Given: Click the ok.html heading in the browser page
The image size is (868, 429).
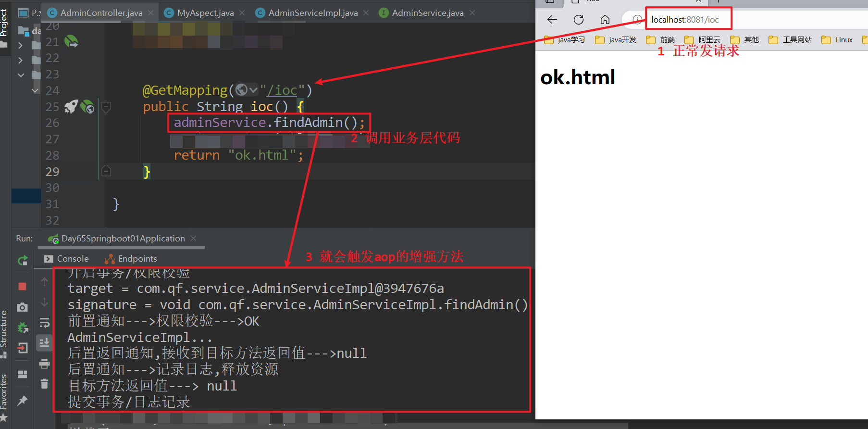Looking at the screenshot, I should [x=578, y=77].
